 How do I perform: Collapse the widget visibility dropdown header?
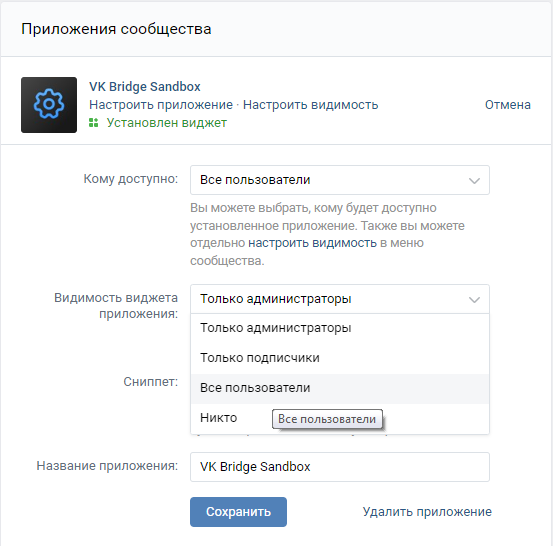pyautogui.click(x=340, y=299)
